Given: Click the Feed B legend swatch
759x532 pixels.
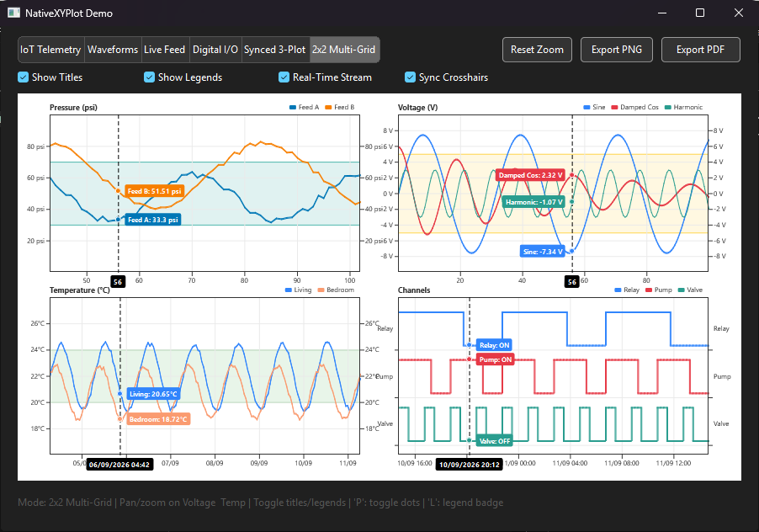Looking at the screenshot, I should 328,108.
